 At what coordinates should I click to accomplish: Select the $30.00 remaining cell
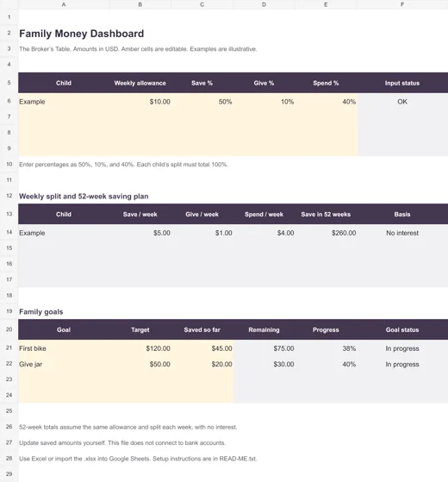click(x=264, y=364)
